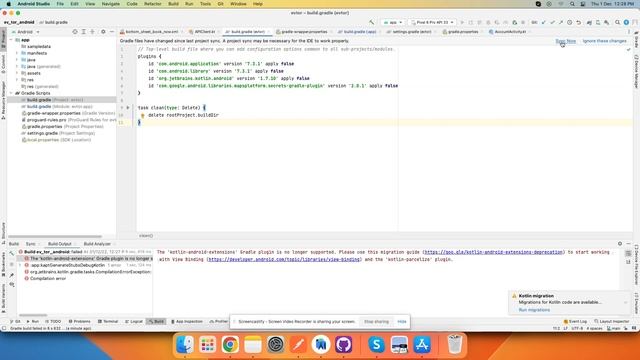Image resolution: width=640 pixels, height=360 pixels.
Task: Open the Logcat tool window tab
Action: [x=134, y=322]
